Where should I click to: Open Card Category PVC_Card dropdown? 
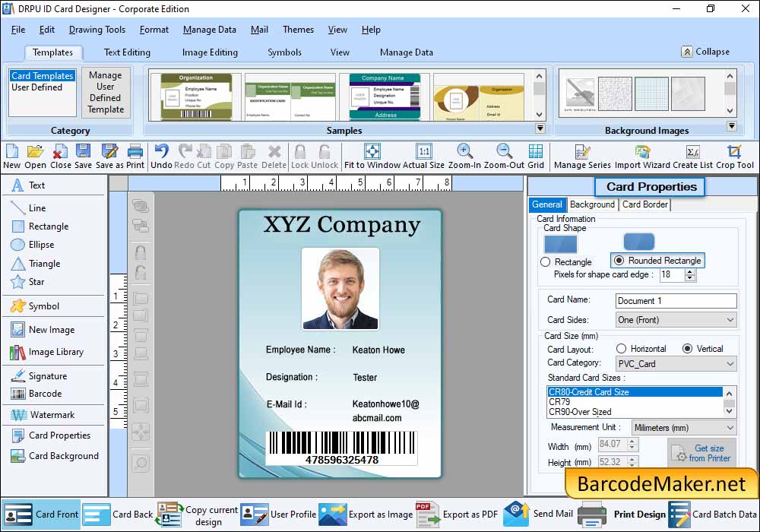pos(676,364)
